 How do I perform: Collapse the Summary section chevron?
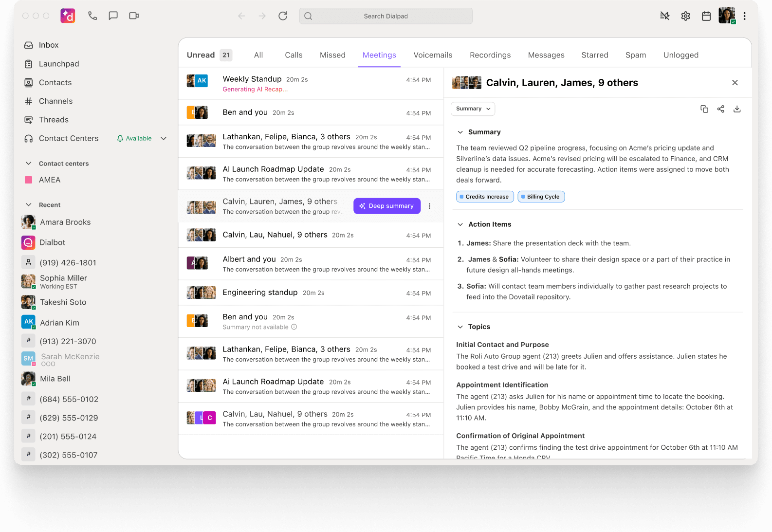pos(460,132)
